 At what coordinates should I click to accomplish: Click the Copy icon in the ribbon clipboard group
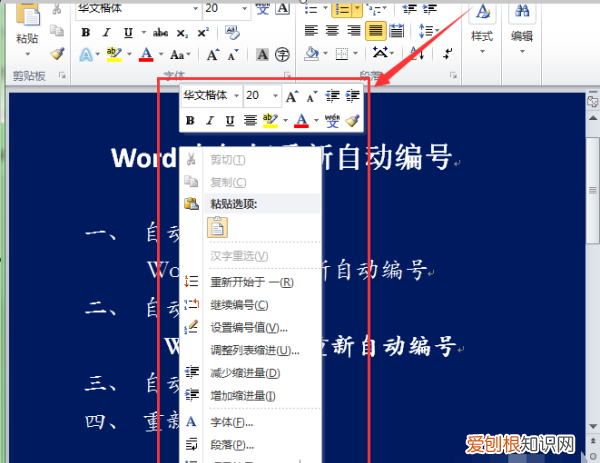57,30
